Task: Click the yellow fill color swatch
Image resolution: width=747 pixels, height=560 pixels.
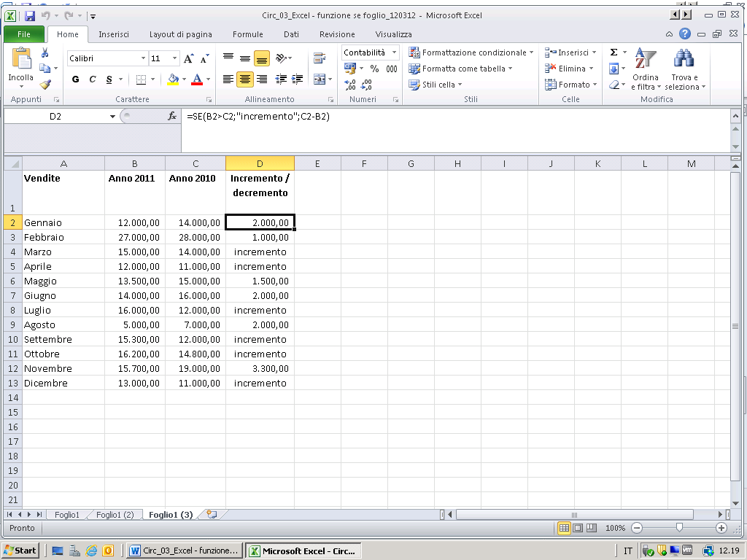Action: tap(173, 79)
